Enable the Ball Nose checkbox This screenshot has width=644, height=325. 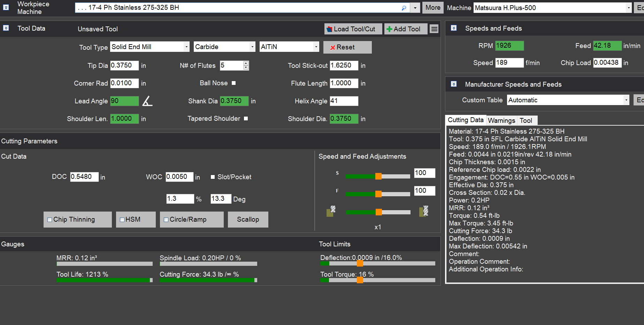[234, 83]
